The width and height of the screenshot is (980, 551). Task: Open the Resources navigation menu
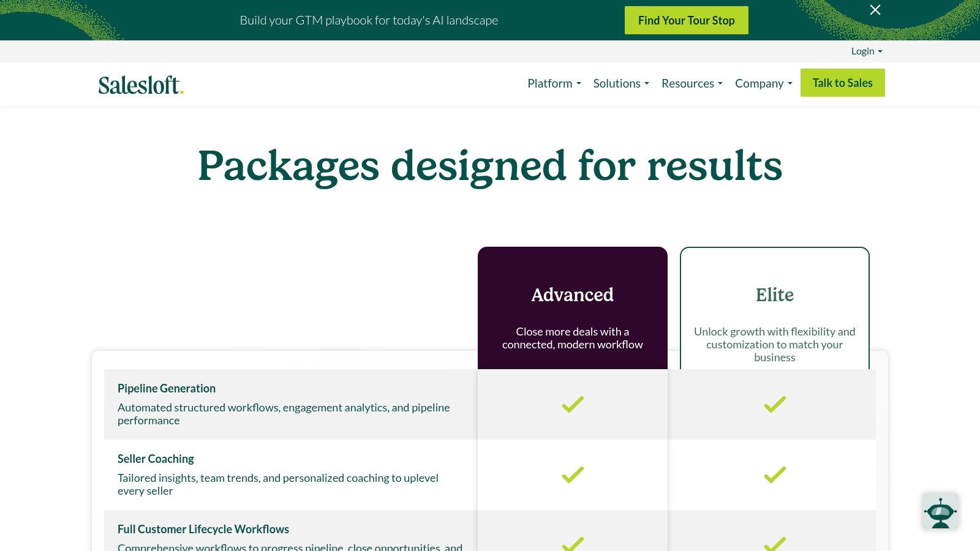click(692, 83)
